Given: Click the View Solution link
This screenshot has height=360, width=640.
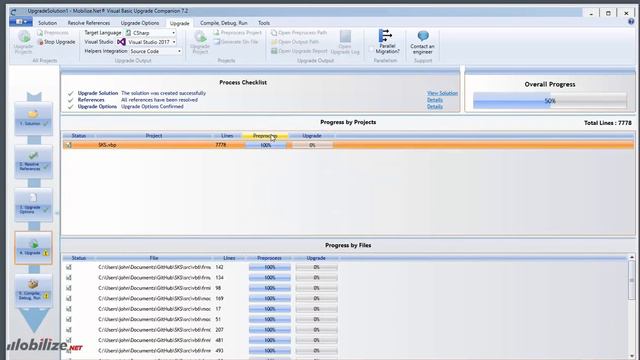Looking at the screenshot, I should coord(442,93).
